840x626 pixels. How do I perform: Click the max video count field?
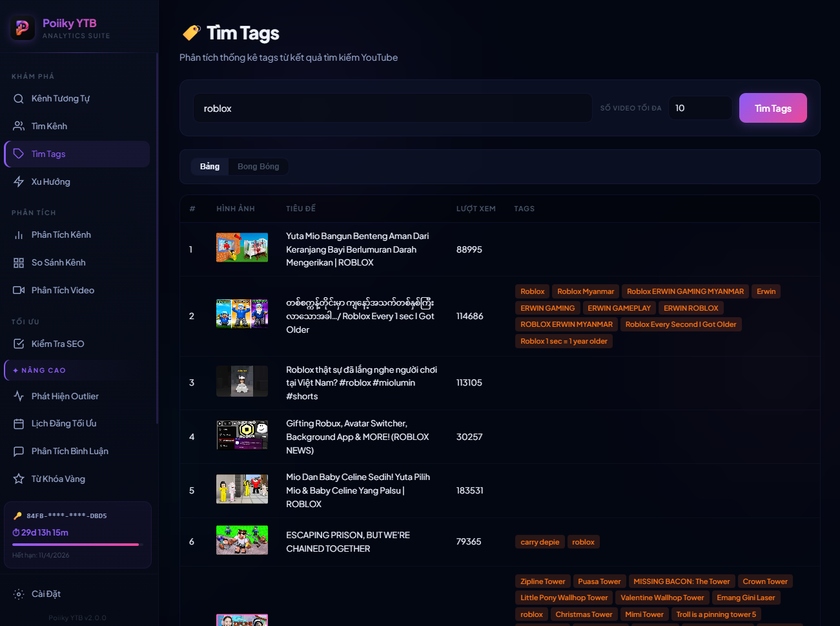[x=700, y=109]
